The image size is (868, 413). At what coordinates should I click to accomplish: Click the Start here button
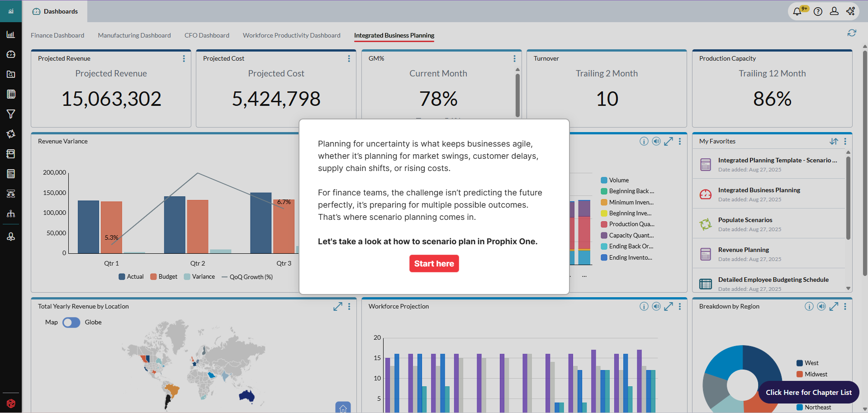click(x=434, y=264)
